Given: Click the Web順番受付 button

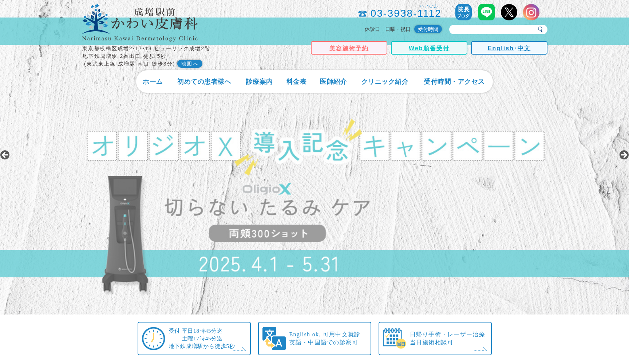Looking at the screenshot, I should pyautogui.click(x=429, y=48).
